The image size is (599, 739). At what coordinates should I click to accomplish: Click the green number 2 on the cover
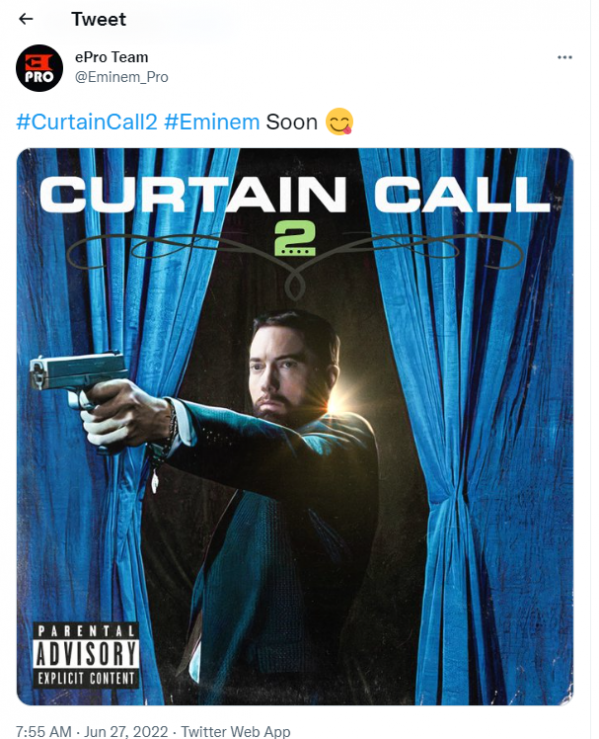pyautogui.click(x=295, y=239)
